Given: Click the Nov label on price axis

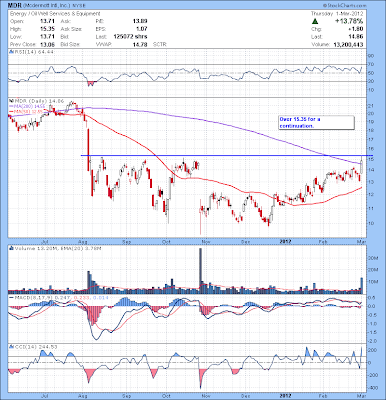Looking at the screenshot, I should point(206,242).
